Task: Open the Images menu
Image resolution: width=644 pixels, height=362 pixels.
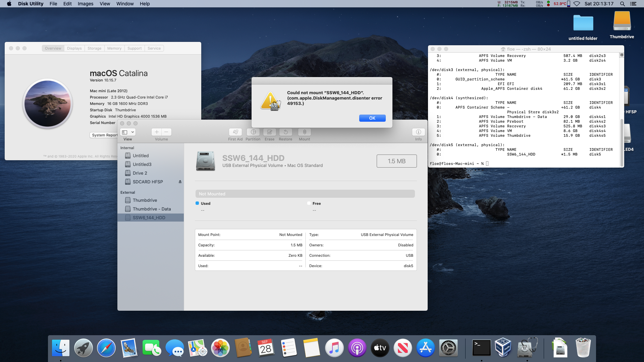Action: pyautogui.click(x=86, y=4)
